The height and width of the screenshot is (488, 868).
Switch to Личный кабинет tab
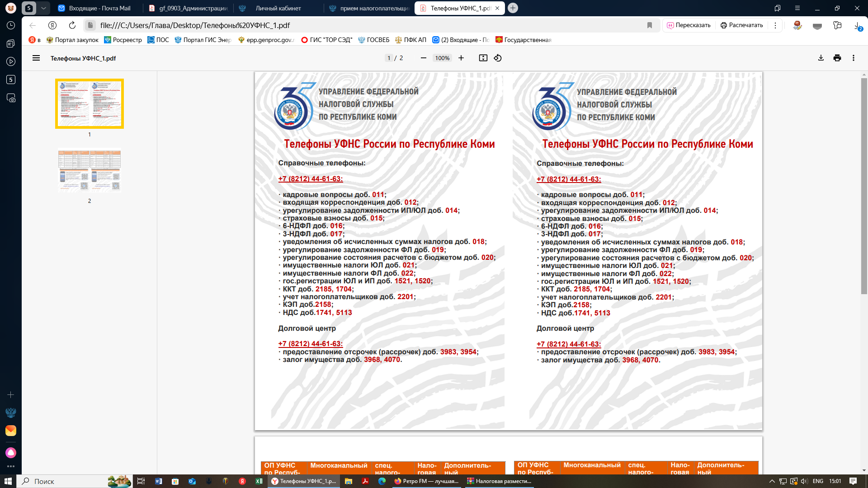278,8
